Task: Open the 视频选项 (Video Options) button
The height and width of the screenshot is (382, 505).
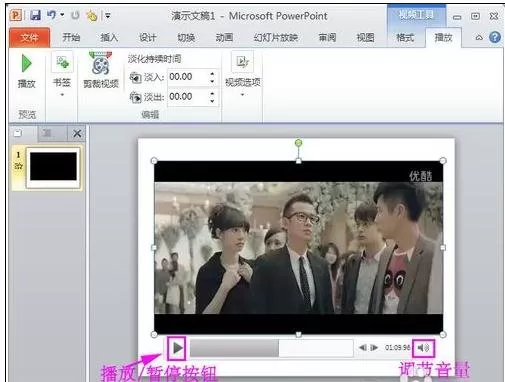Action: (x=242, y=69)
